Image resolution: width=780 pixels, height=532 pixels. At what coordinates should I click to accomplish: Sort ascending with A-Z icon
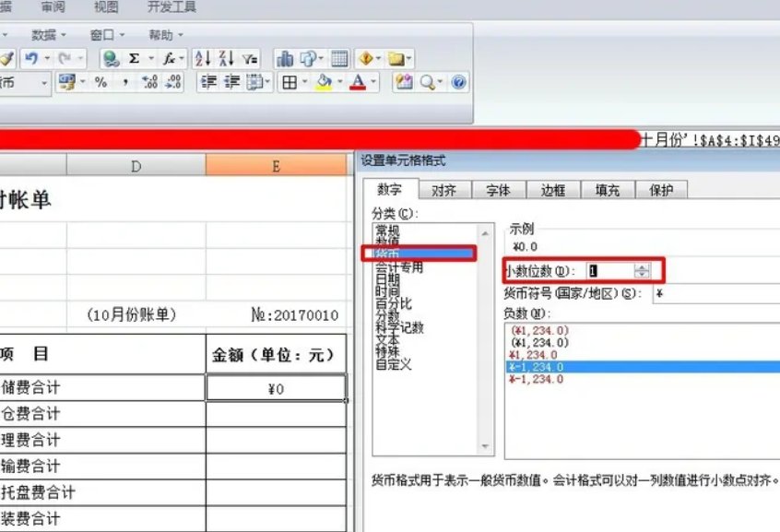(203, 58)
